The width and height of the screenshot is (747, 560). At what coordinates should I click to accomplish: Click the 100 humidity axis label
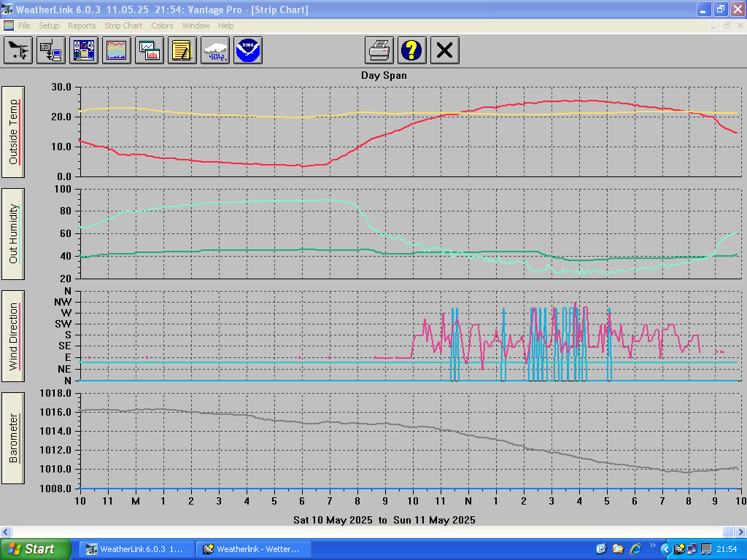click(x=63, y=189)
